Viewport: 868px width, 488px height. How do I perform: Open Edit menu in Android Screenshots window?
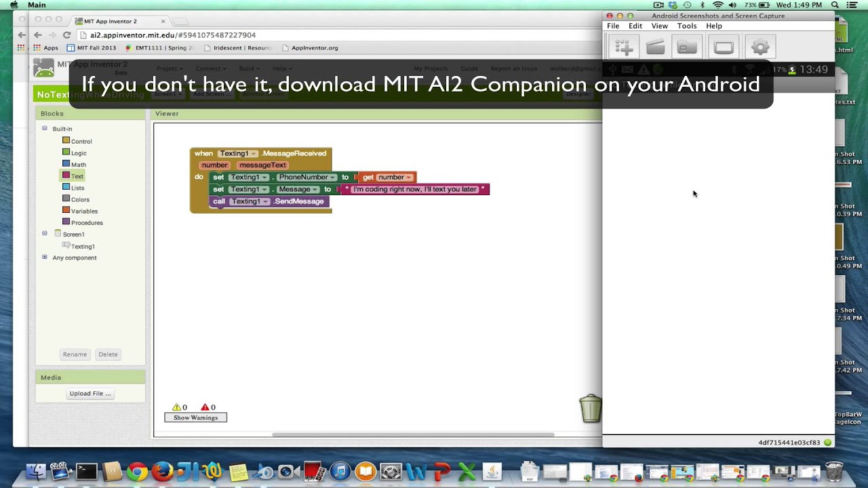point(635,26)
